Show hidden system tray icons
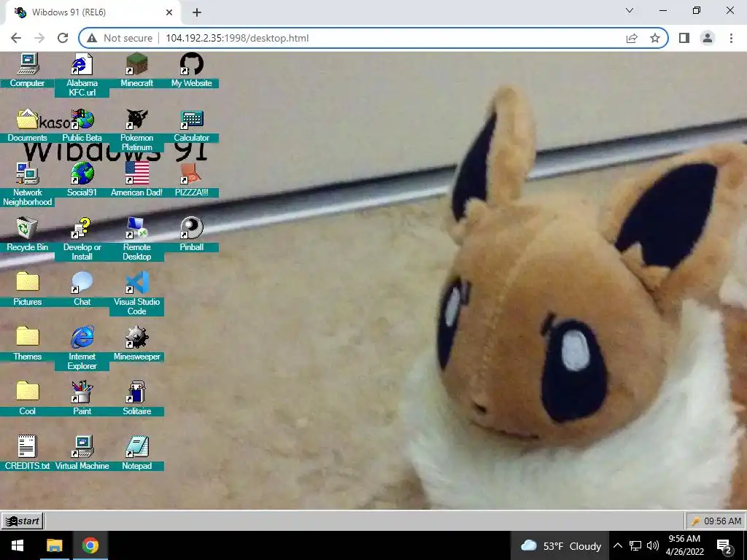The height and width of the screenshot is (560, 747). coord(617,545)
